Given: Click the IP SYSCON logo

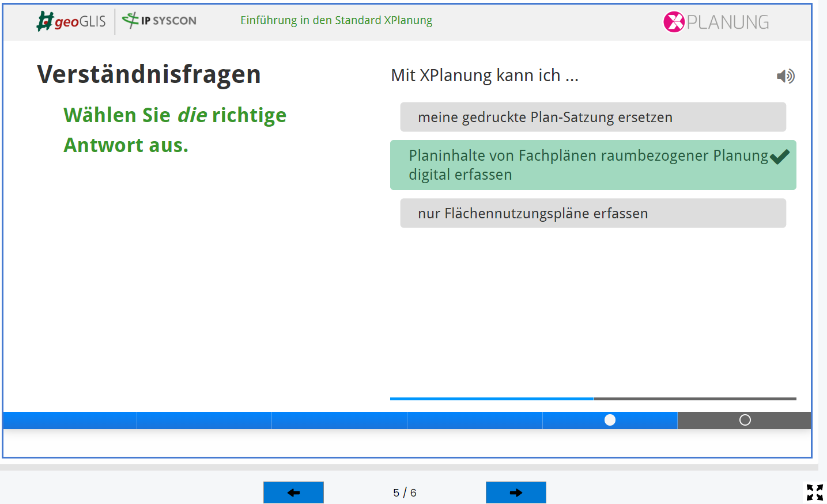Looking at the screenshot, I should click(x=160, y=21).
